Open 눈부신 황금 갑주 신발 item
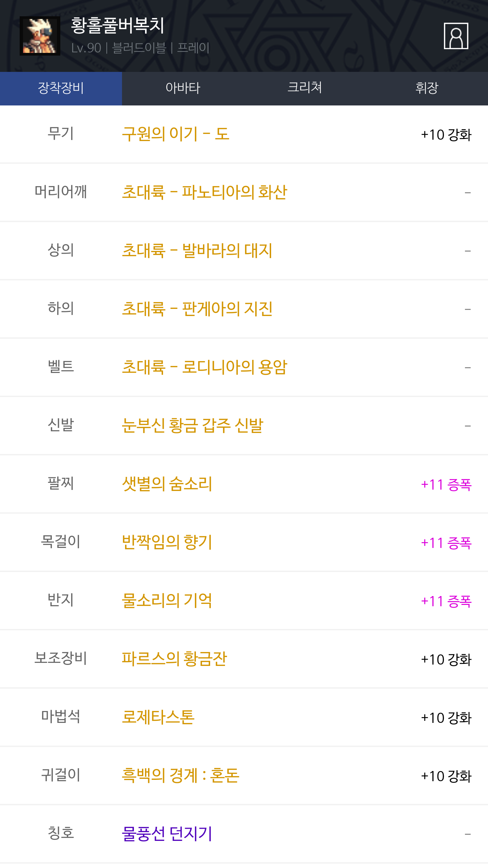The image size is (488, 868). point(192,426)
